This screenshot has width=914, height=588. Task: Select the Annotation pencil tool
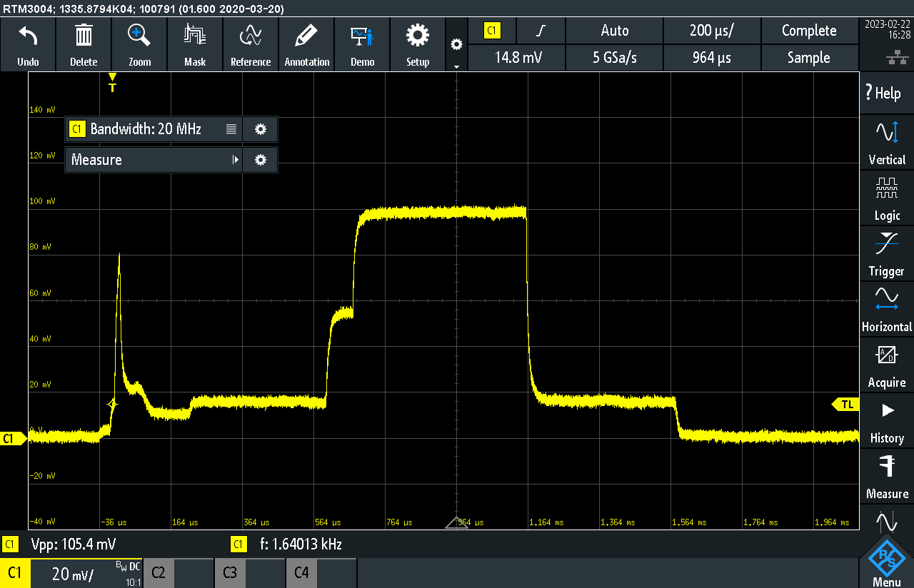[306, 36]
